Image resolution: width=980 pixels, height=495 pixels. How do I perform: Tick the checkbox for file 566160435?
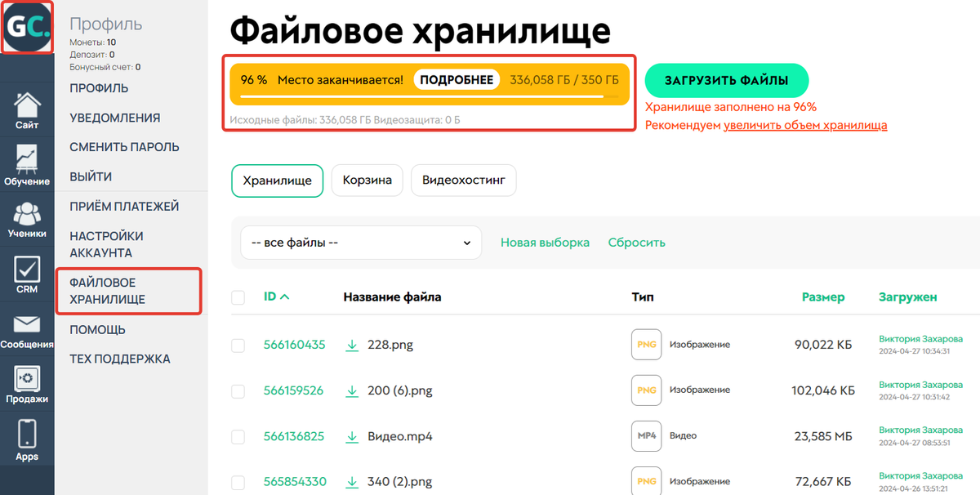238,346
